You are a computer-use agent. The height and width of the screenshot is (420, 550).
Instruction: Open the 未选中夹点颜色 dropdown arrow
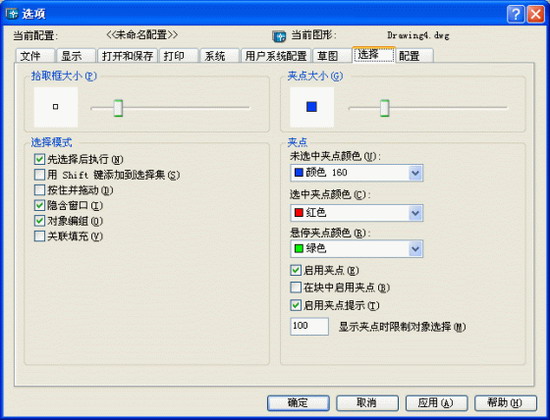click(x=415, y=173)
